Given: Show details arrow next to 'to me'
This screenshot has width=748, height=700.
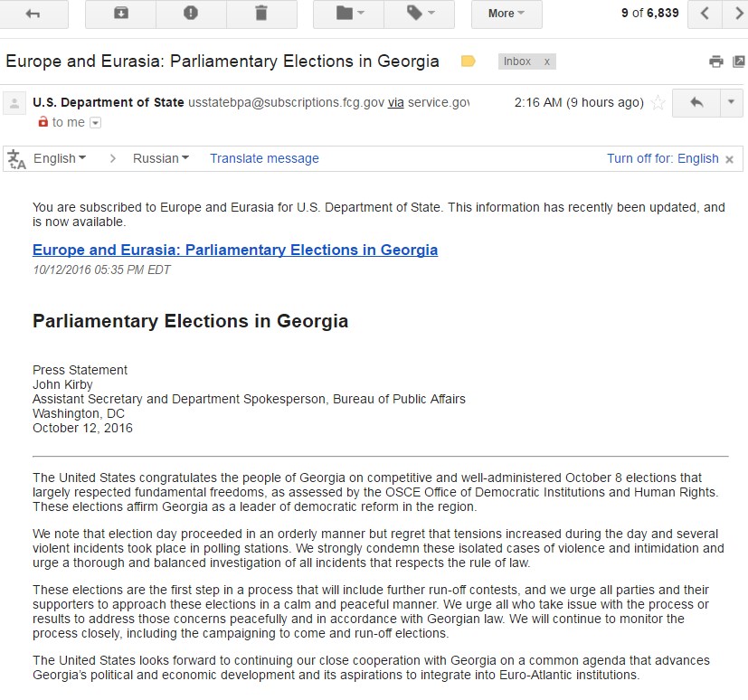Looking at the screenshot, I should [96, 123].
